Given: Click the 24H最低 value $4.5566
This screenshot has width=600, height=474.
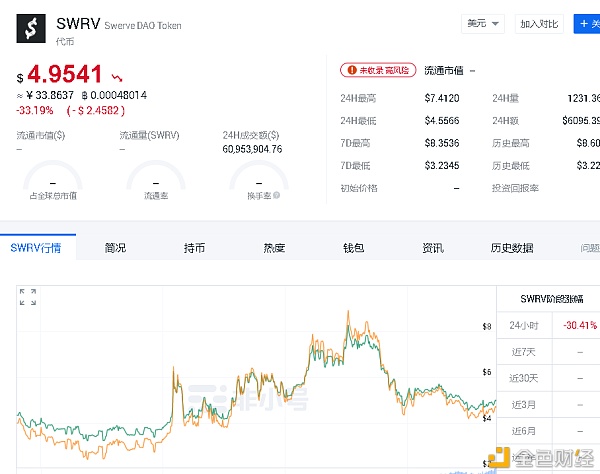Looking at the screenshot, I should (442, 121).
